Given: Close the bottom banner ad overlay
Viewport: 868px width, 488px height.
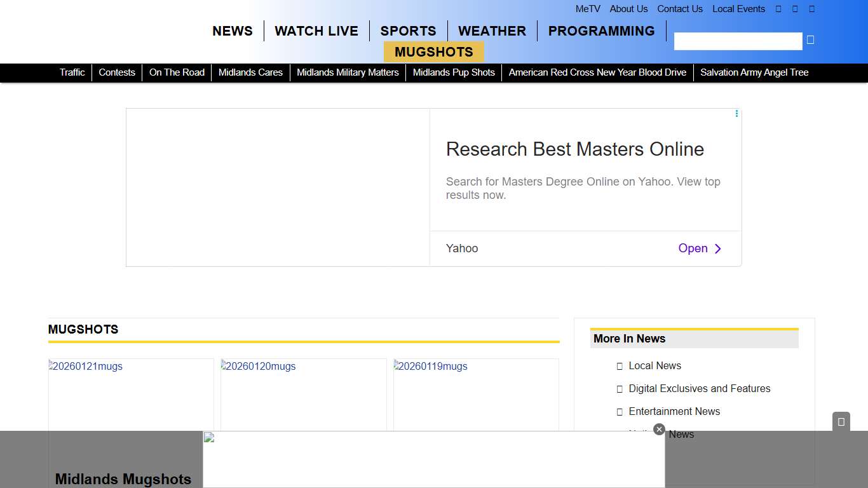Looking at the screenshot, I should (659, 430).
